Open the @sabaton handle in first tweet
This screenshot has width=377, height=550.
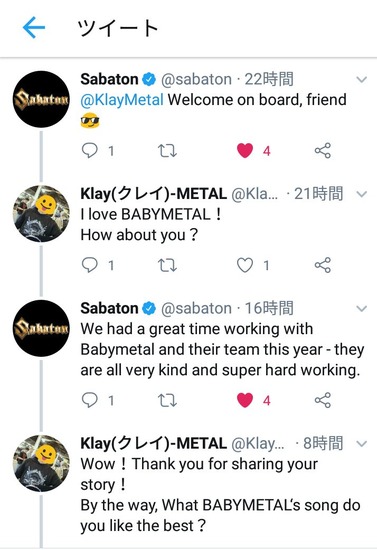click(x=196, y=80)
